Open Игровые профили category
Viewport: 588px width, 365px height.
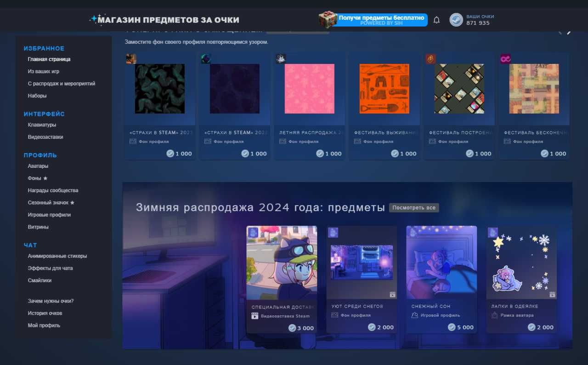coord(49,215)
